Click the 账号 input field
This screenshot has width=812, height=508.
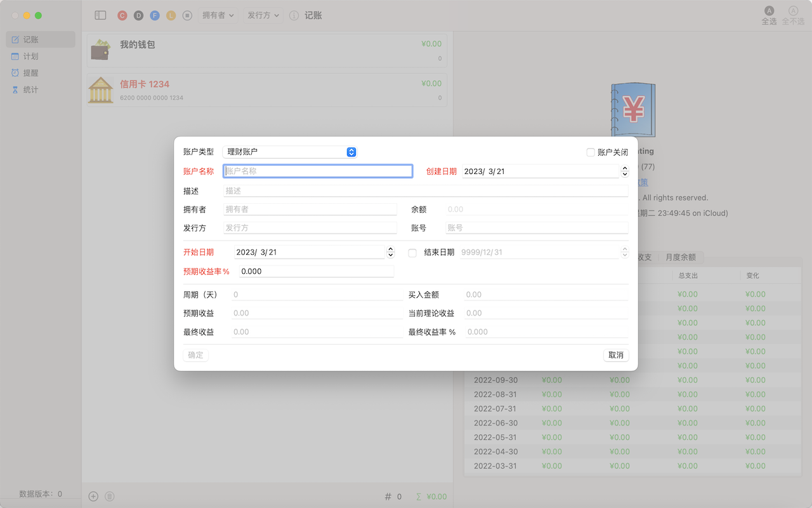537,227
